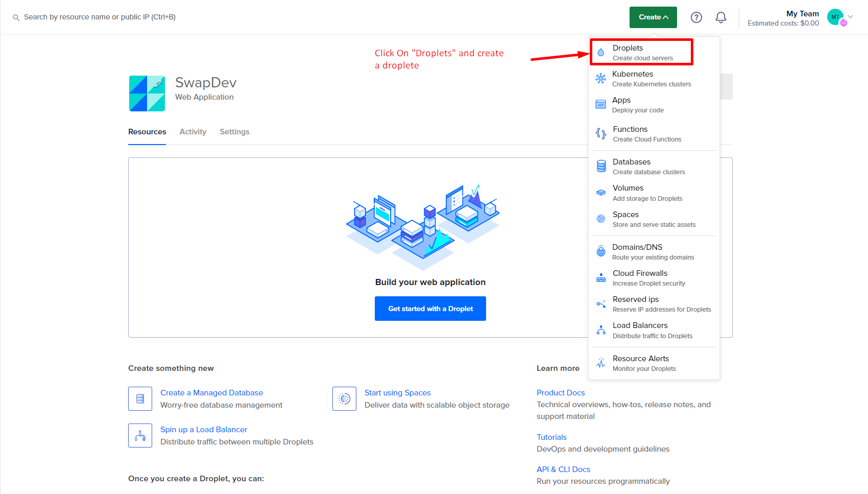Image resolution: width=868 pixels, height=494 pixels.
Task: Open the notifications bell icon
Action: (x=720, y=17)
